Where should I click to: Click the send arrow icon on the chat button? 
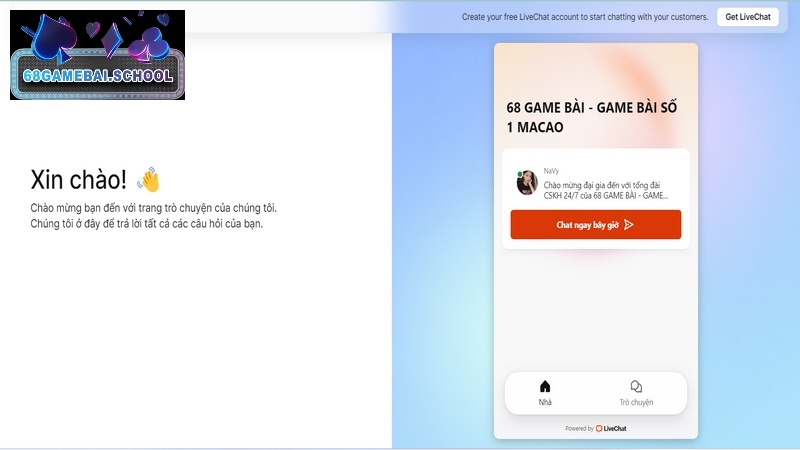[629, 225]
